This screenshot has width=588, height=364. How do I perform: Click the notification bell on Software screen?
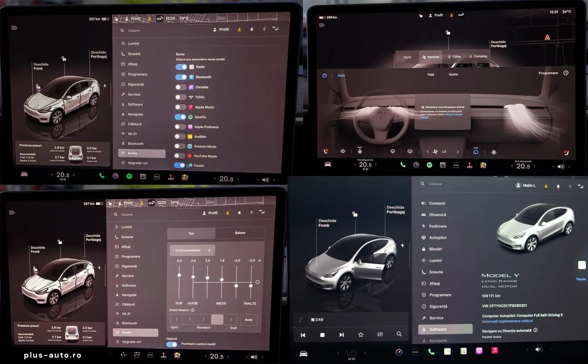tap(558, 186)
